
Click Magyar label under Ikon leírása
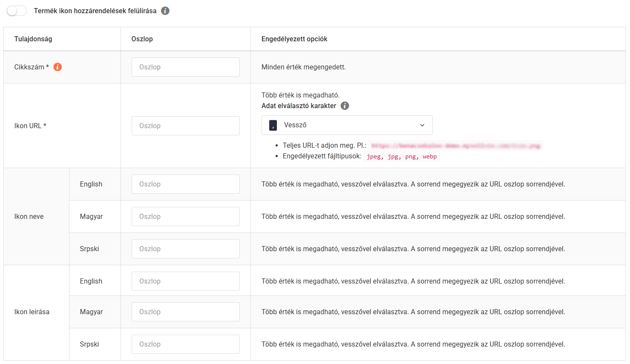pos(92,312)
